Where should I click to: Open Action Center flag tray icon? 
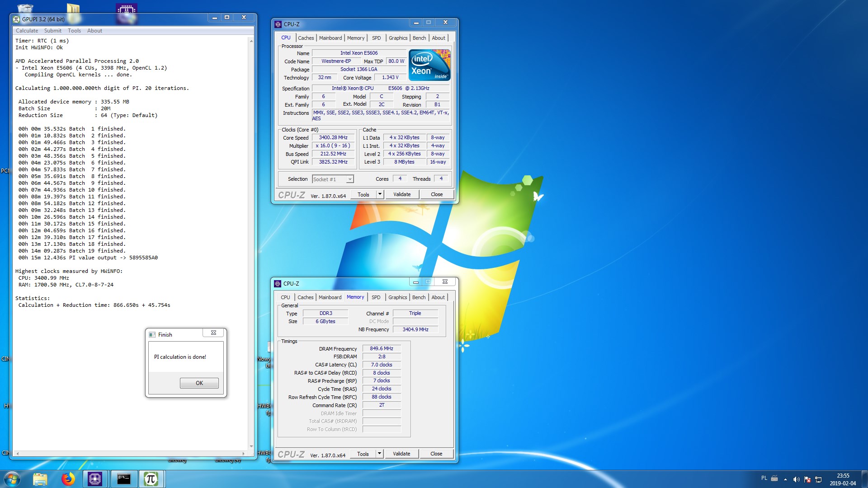tap(807, 479)
